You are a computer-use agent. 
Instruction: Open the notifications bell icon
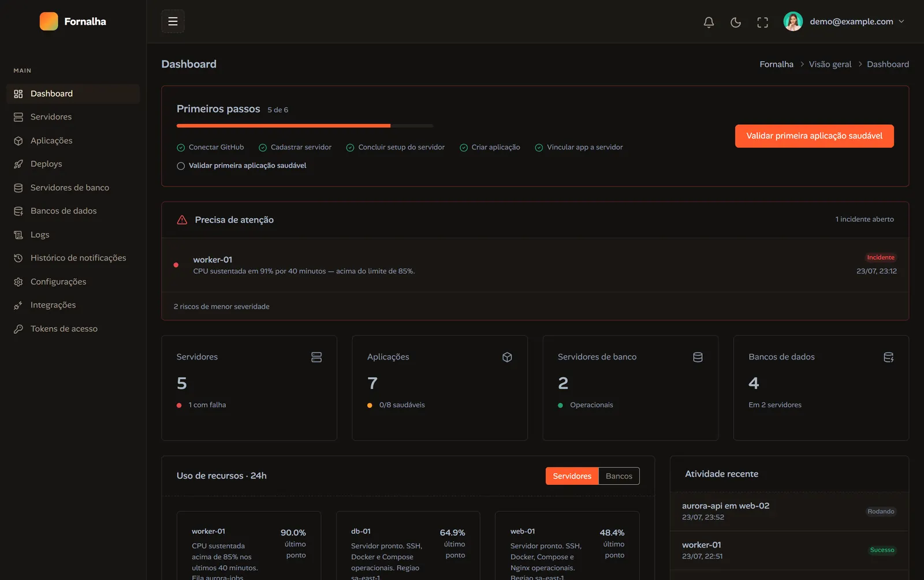[x=709, y=22]
